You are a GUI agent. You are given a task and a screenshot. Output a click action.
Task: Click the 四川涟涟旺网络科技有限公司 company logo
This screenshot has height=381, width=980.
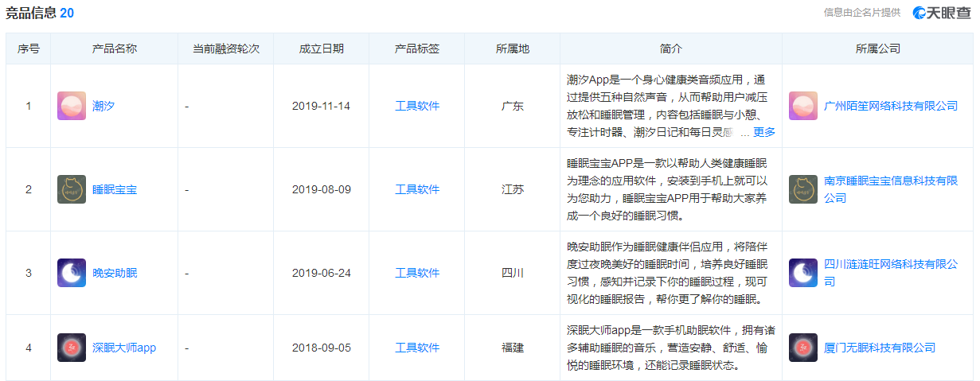[803, 273]
